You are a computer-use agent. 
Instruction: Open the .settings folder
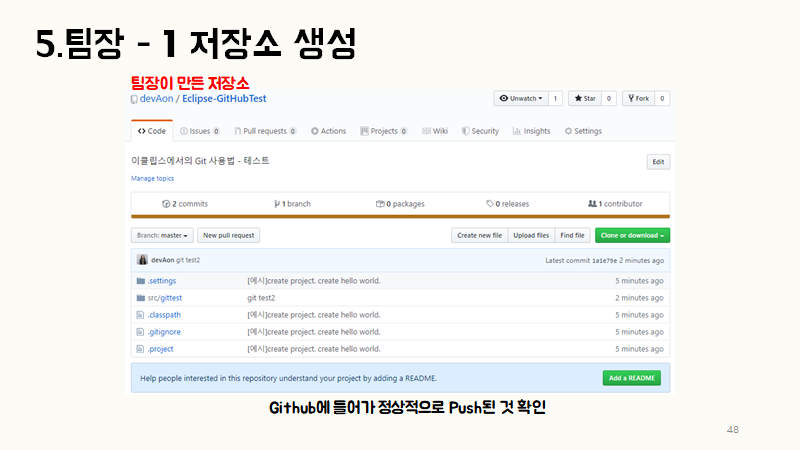(x=162, y=281)
